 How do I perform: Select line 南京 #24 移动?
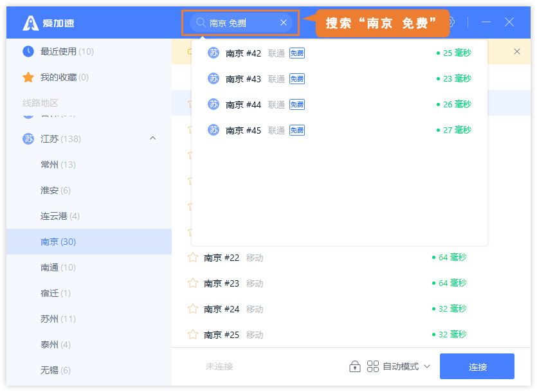[351, 309]
